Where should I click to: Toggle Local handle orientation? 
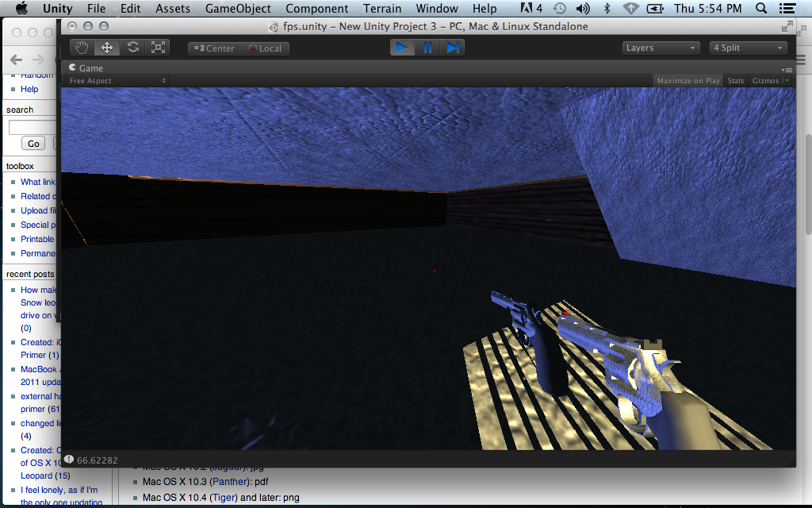[x=264, y=48]
